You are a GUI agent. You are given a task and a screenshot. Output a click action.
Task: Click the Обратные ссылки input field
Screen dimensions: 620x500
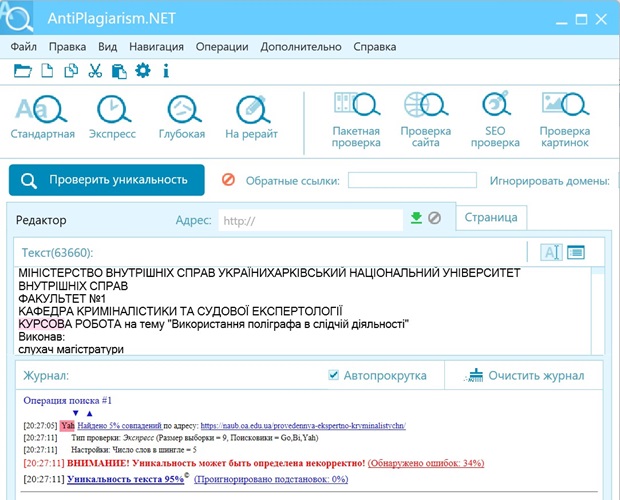(x=412, y=180)
